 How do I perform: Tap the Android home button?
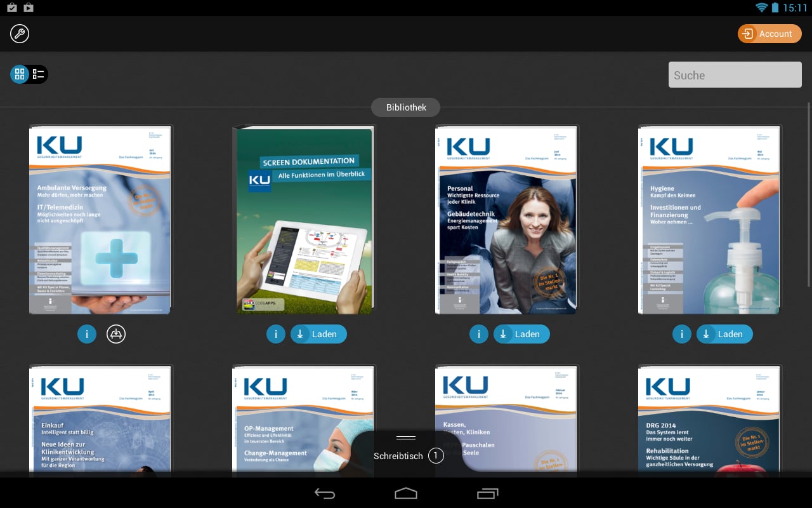click(406, 493)
